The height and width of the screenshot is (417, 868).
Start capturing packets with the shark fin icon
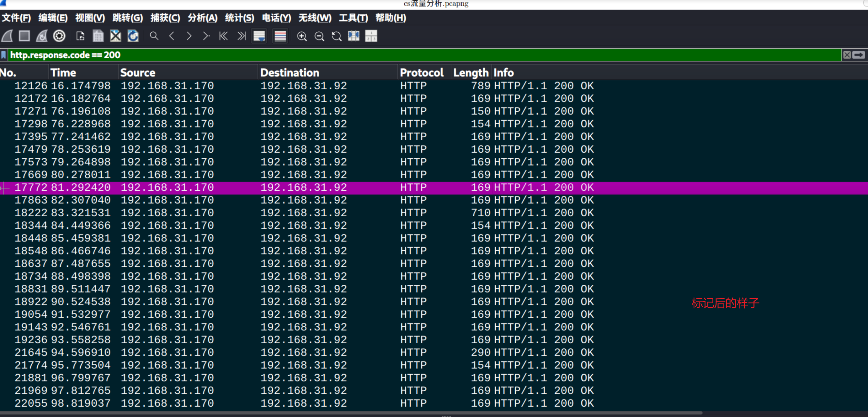8,36
